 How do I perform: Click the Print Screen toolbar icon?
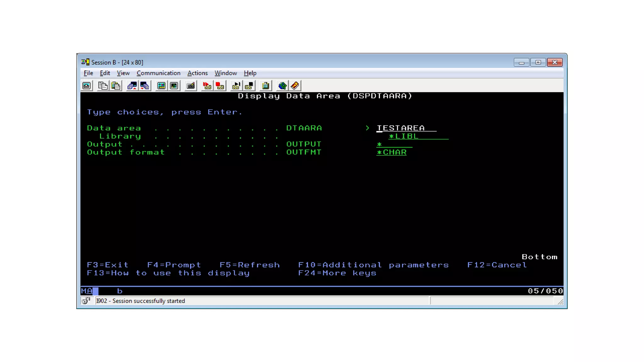point(87,85)
